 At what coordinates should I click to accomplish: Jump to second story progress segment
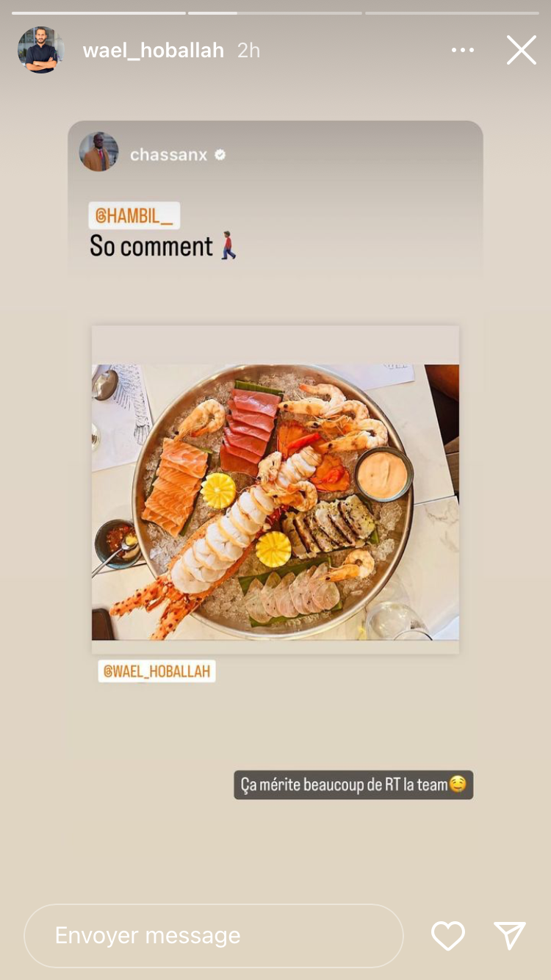[275, 12]
